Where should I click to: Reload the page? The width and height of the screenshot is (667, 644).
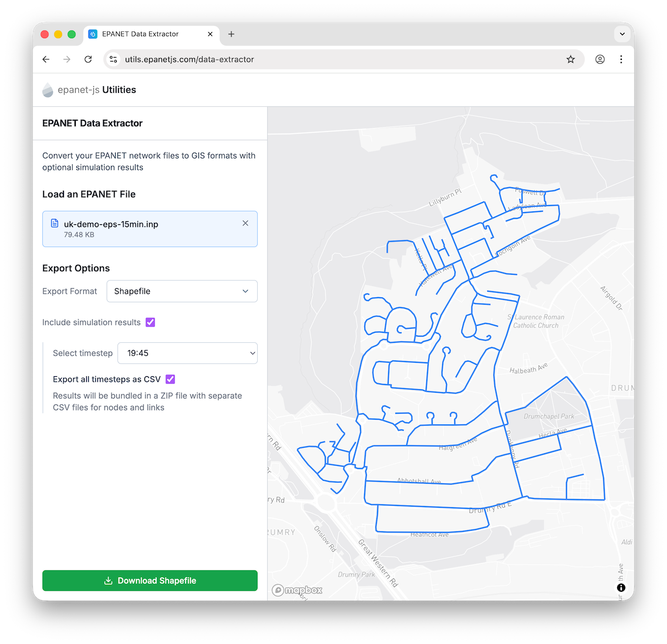(x=88, y=59)
